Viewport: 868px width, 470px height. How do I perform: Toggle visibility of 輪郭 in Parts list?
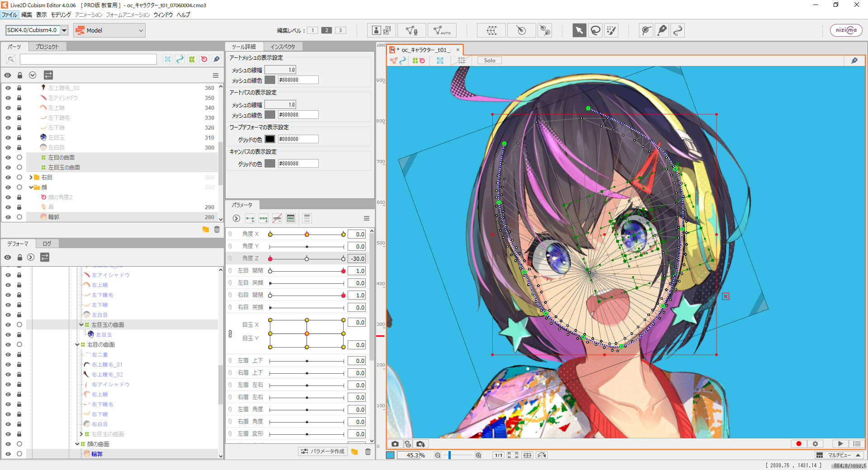pyautogui.click(x=8, y=217)
